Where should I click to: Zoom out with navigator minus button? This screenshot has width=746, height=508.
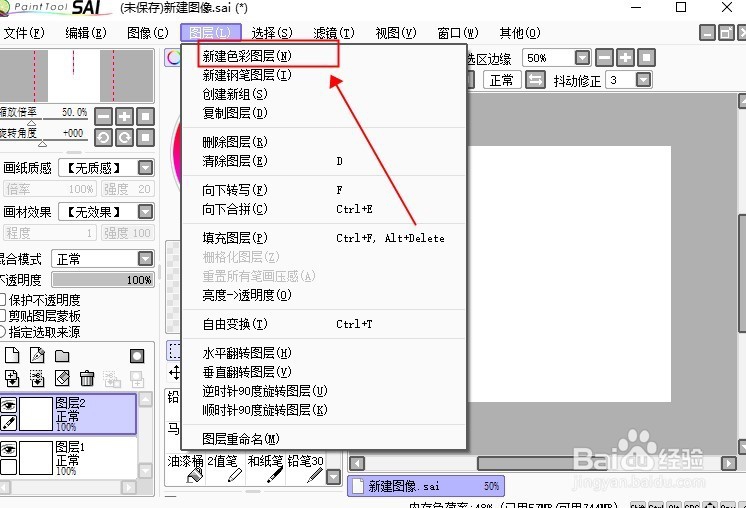pyautogui.click(x=103, y=117)
